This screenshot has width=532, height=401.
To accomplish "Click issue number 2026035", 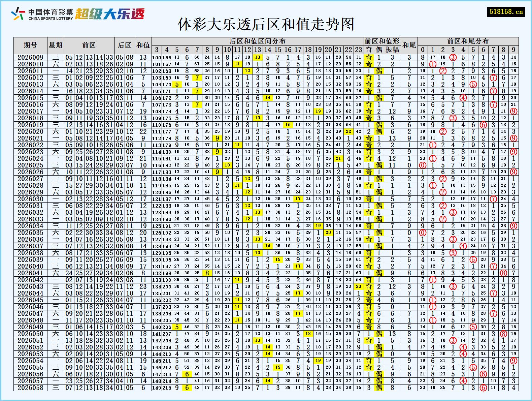I will [x=30, y=233].
